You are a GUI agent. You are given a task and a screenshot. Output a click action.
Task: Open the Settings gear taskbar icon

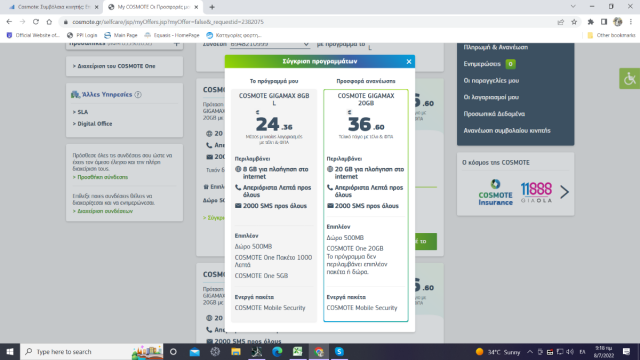point(215,351)
